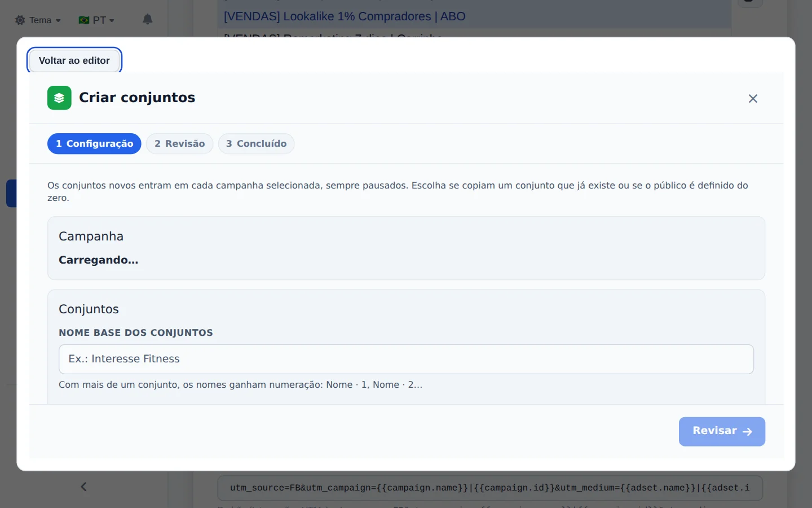812x508 pixels.
Task: Click the "Carregando…" campaign text
Action: (x=99, y=260)
